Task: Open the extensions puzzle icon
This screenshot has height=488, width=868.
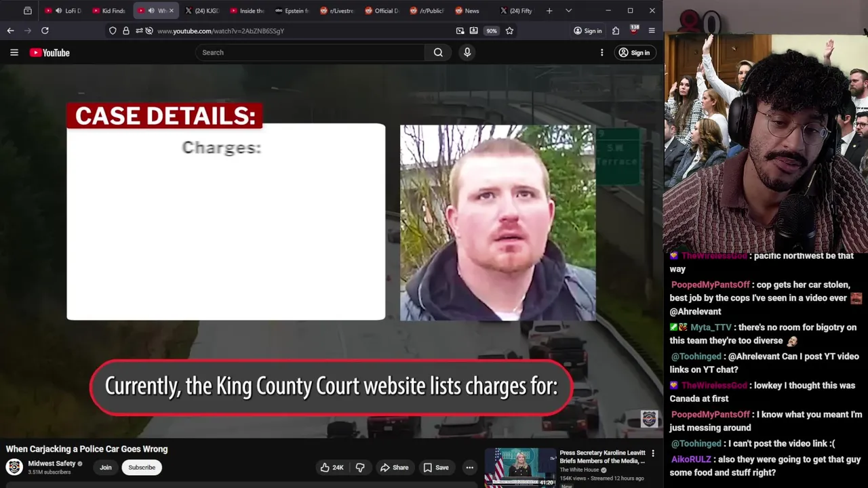Action: [x=616, y=30]
